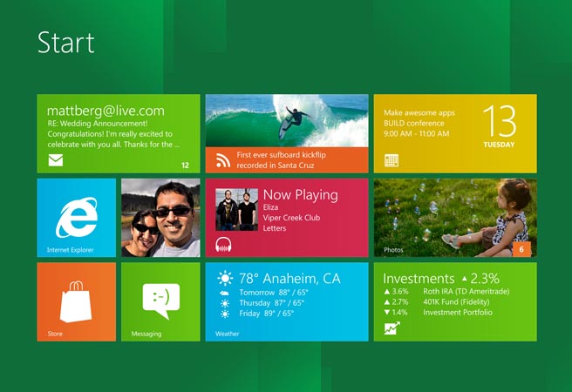Click the Photos badge showing 6
The width and height of the screenshot is (572, 392).
coord(521,249)
